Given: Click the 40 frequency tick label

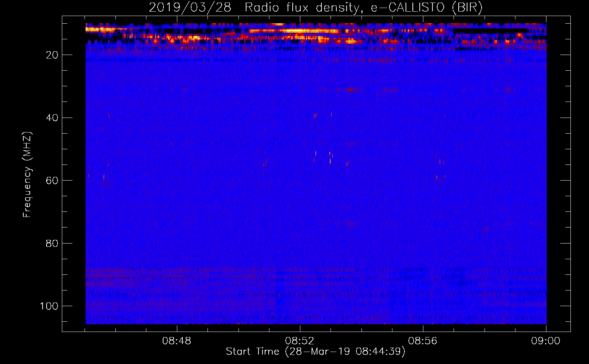Looking at the screenshot, I should [x=52, y=118].
